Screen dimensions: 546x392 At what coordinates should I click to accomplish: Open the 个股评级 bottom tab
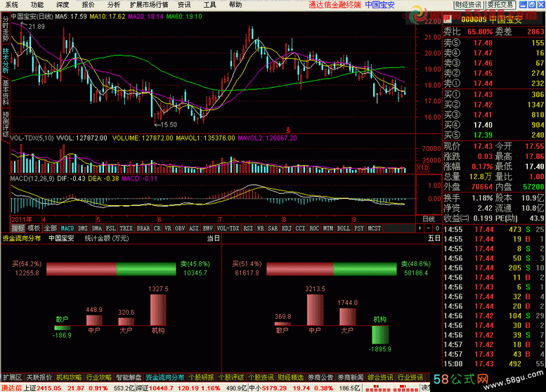pos(231,377)
